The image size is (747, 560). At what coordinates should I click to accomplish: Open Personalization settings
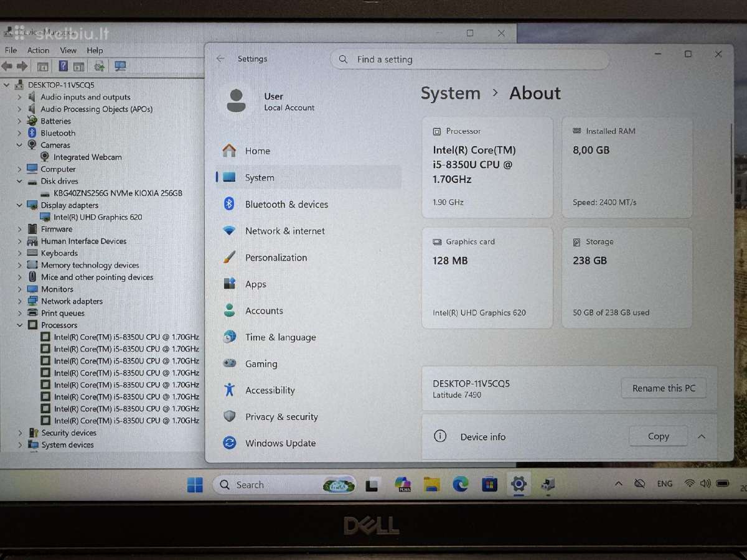coord(308,258)
